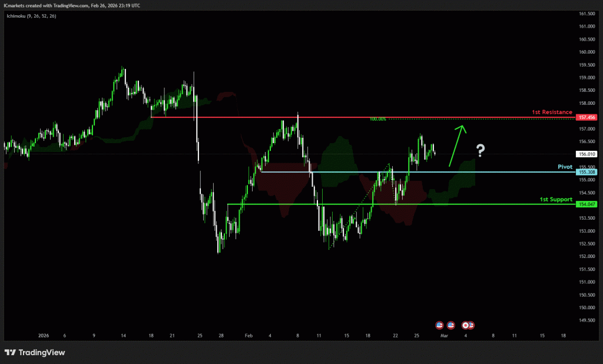Click the green 154.047 support price tag

coord(587,204)
